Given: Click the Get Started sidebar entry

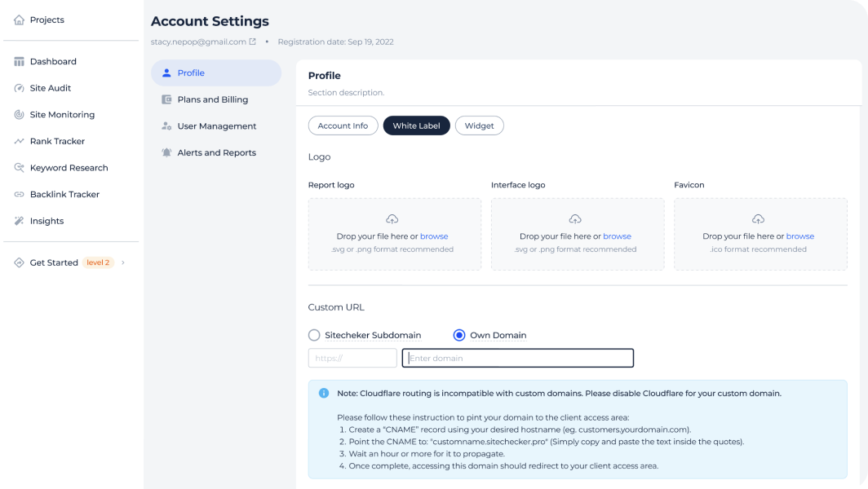Looking at the screenshot, I should [54, 262].
